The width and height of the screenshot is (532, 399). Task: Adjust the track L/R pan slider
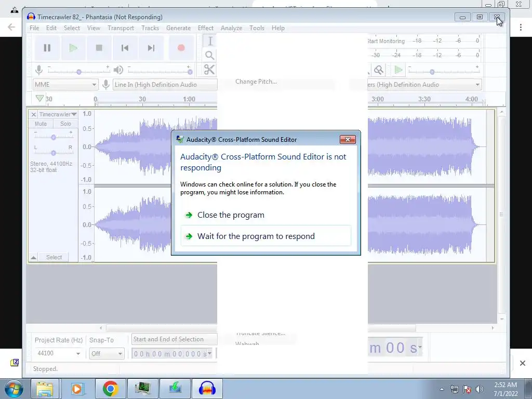54,153
